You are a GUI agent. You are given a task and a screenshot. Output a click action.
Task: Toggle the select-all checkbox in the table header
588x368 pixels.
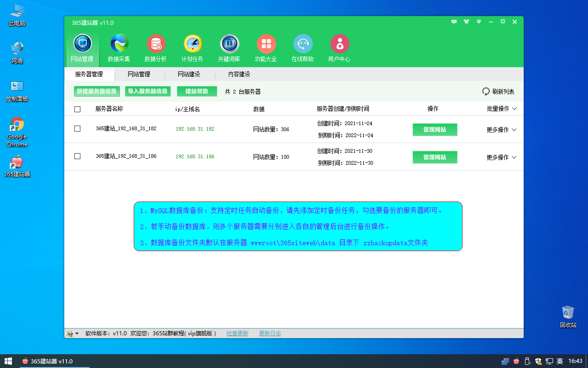(77, 109)
